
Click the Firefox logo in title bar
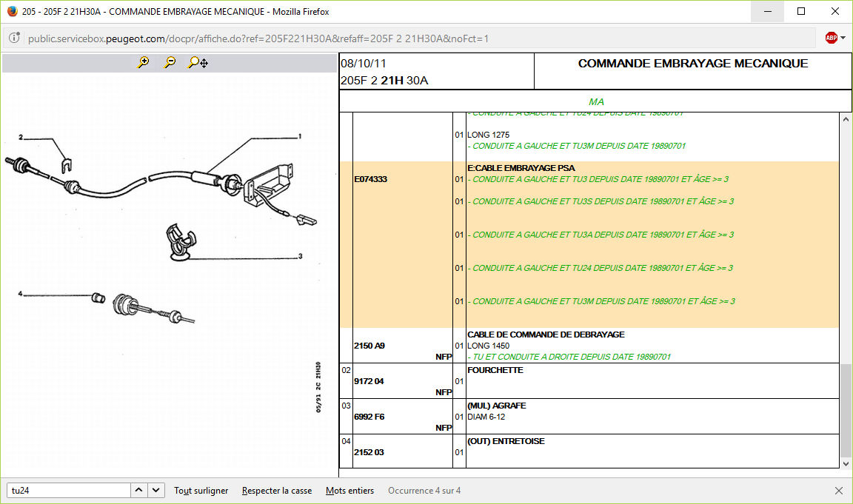(12, 11)
